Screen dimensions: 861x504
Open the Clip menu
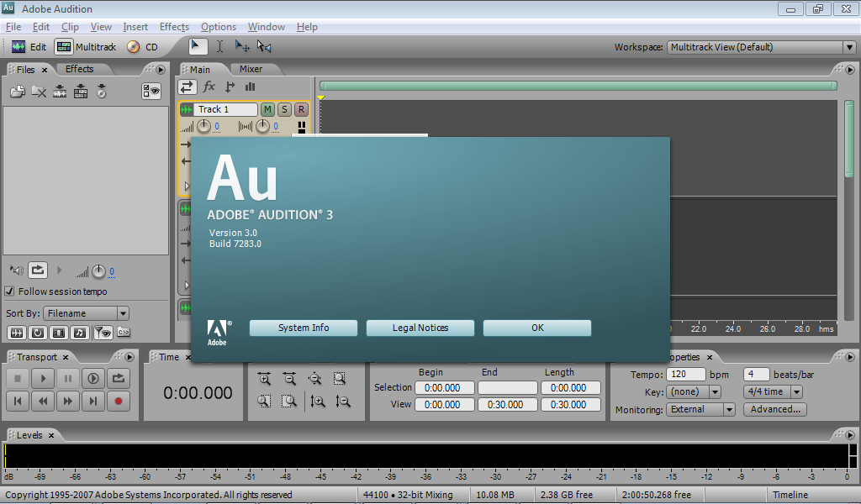click(70, 27)
